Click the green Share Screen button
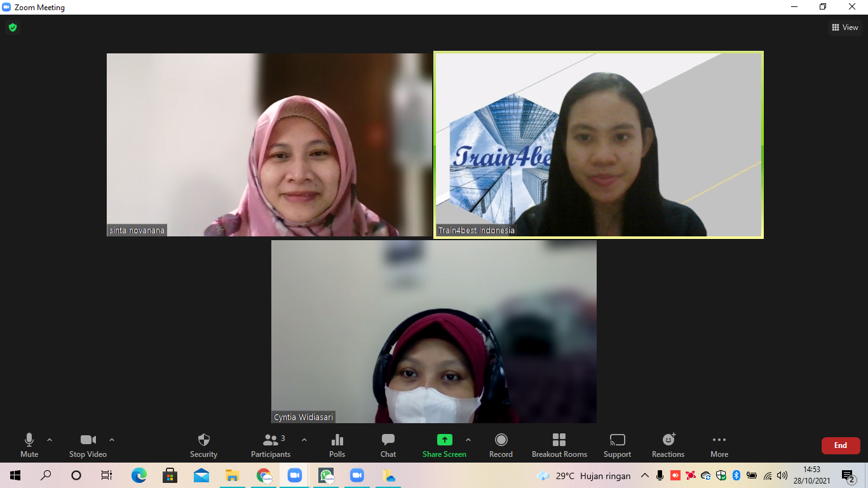 click(x=444, y=445)
